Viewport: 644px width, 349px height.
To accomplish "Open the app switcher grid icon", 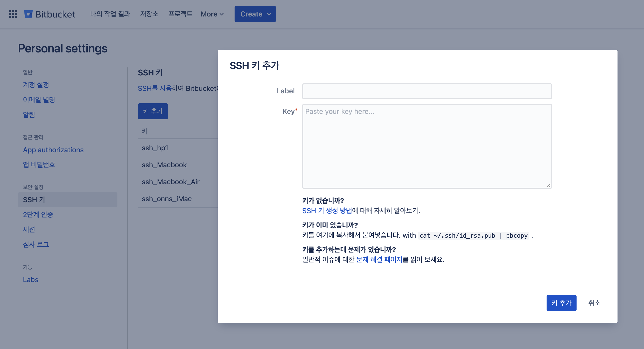I will [13, 14].
